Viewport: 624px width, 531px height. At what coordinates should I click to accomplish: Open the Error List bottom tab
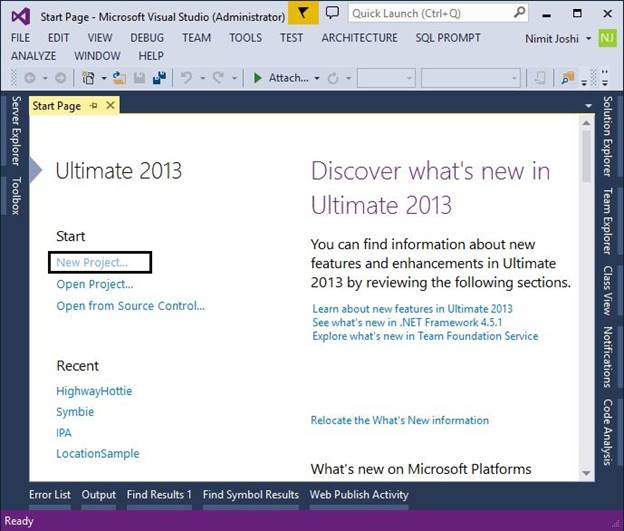pyautogui.click(x=50, y=494)
